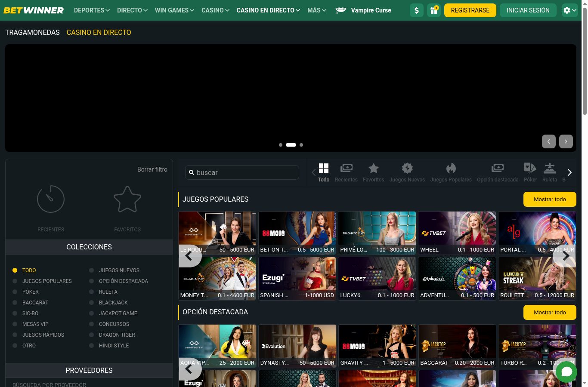The width and height of the screenshot is (588, 387).
Task: Expand the DIRECTO menu
Action: pyautogui.click(x=133, y=10)
